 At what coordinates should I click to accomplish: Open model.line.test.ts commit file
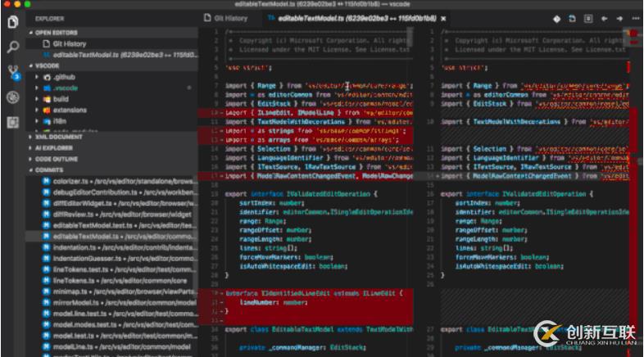click(x=111, y=314)
